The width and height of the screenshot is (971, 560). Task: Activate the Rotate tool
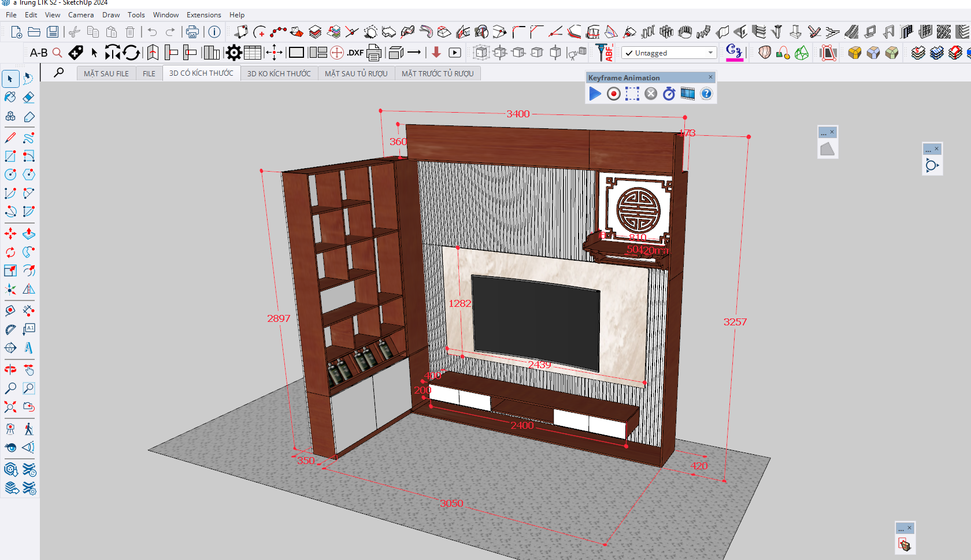pyautogui.click(x=10, y=253)
